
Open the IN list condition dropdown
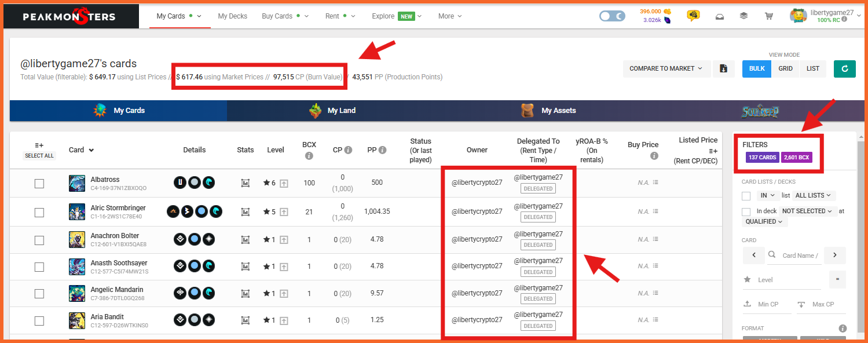[767, 196]
